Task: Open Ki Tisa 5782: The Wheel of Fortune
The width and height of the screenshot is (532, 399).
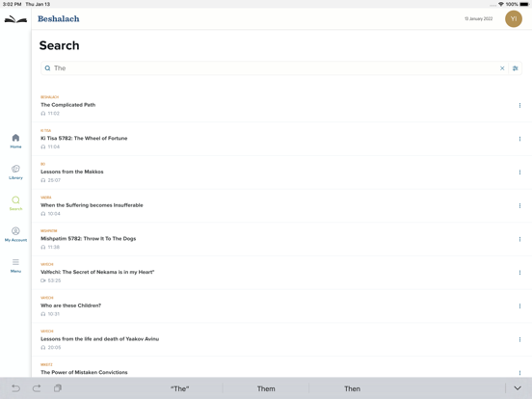Action: pyautogui.click(x=84, y=138)
